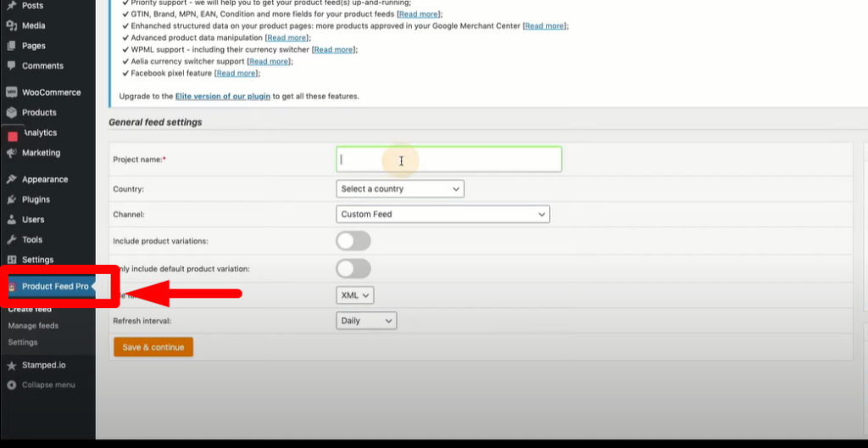The height and width of the screenshot is (448, 868).
Task: Click the General feed settings heading
Action: click(156, 122)
